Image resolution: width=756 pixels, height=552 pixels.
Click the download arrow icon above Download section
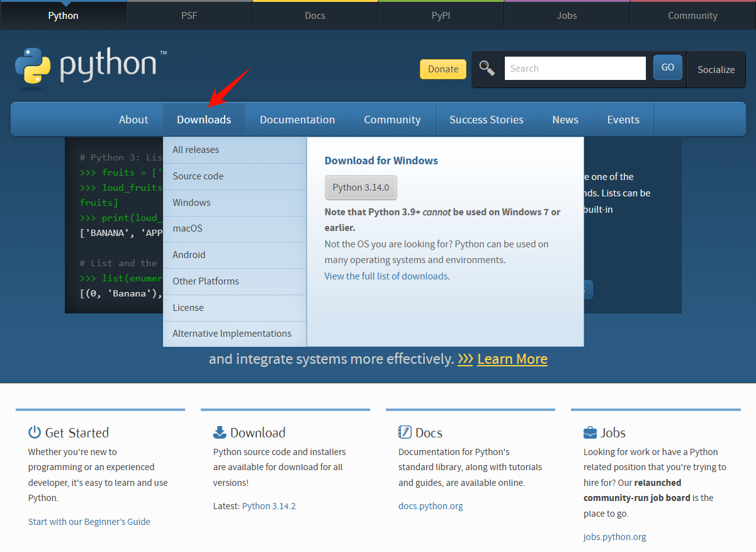[x=220, y=432]
